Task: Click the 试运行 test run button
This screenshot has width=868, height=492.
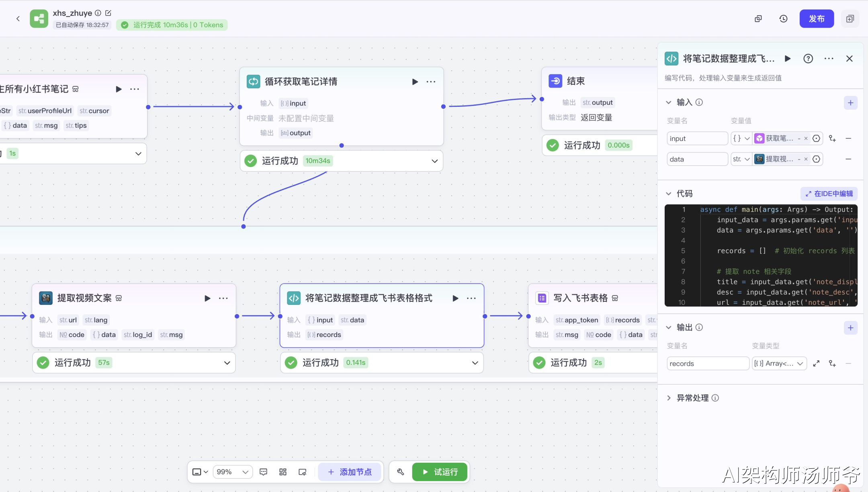Action: point(440,472)
